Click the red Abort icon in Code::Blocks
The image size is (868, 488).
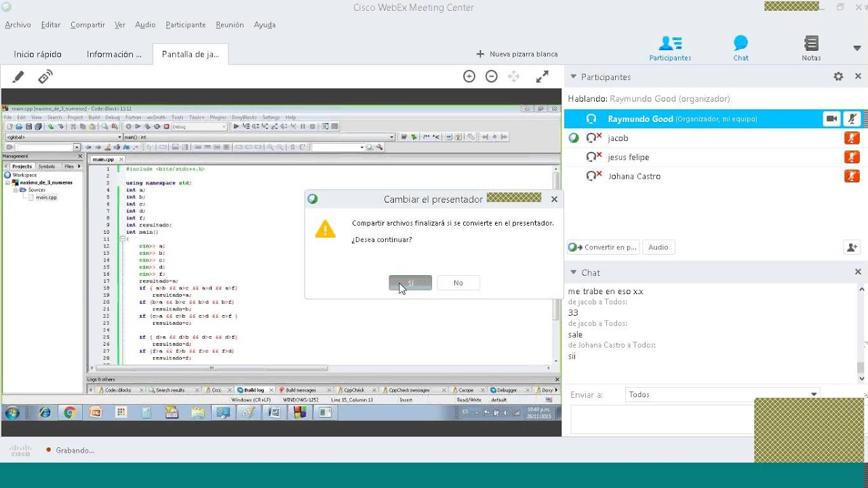(x=167, y=127)
